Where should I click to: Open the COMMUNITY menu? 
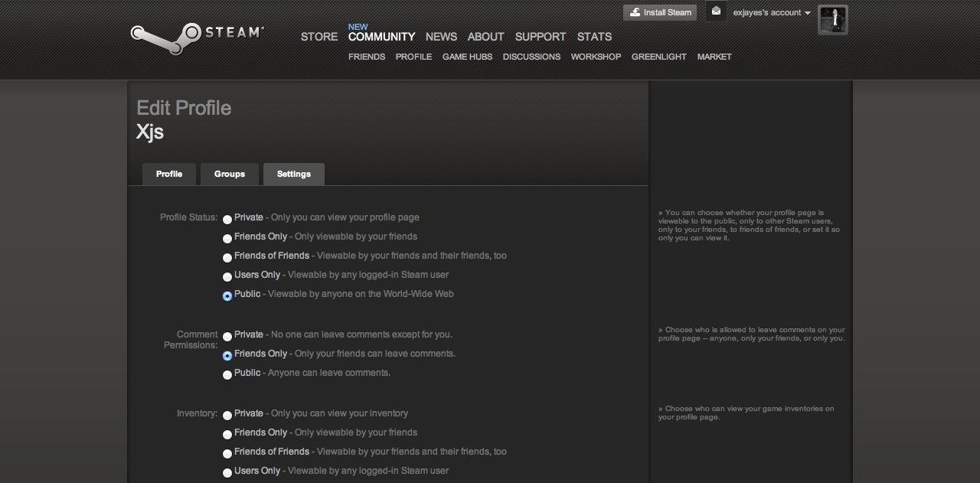pos(381,37)
